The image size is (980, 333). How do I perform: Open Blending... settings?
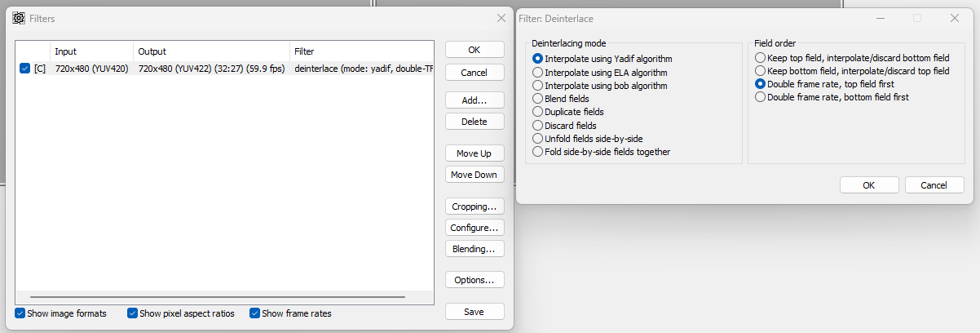tap(475, 249)
